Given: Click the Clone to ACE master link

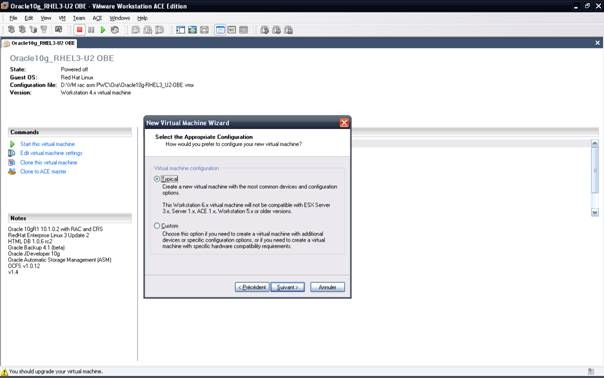Looking at the screenshot, I should tap(43, 171).
